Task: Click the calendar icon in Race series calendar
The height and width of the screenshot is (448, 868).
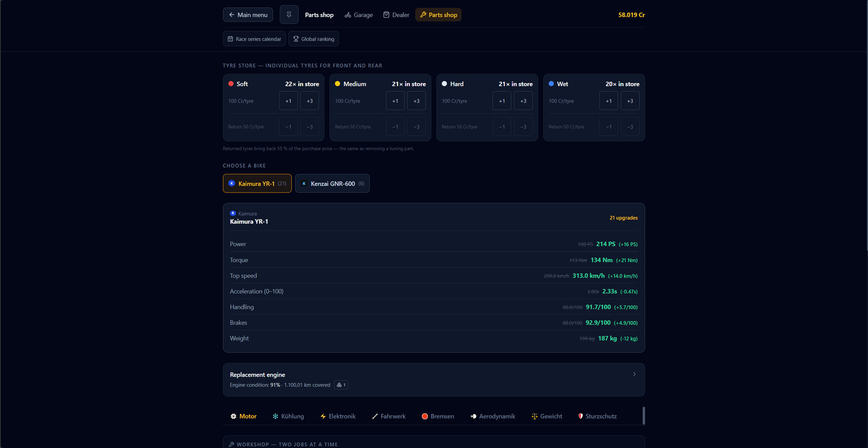Action: pyautogui.click(x=230, y=39)
